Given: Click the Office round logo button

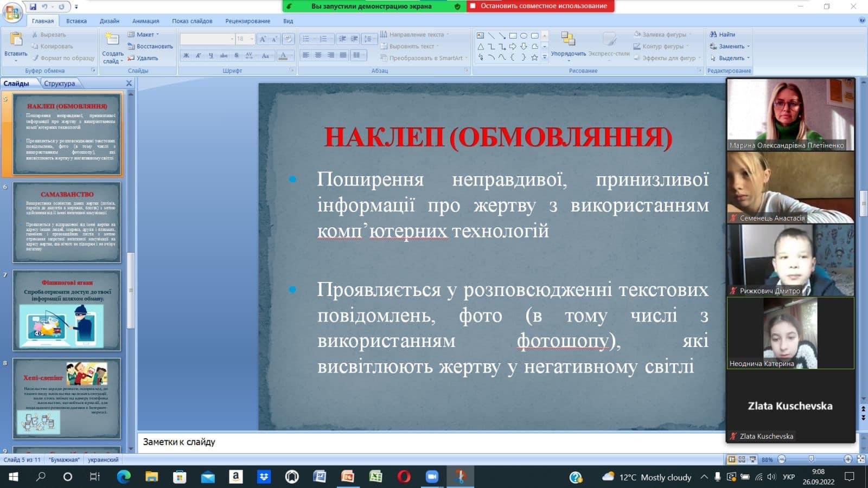Looking at the screenshot, I should pos(12,12).
